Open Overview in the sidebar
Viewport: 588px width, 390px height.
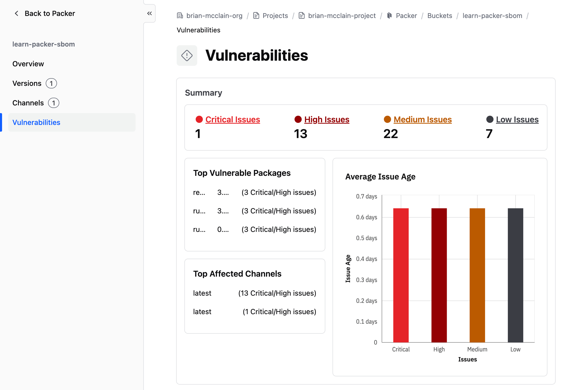(28, 64)
